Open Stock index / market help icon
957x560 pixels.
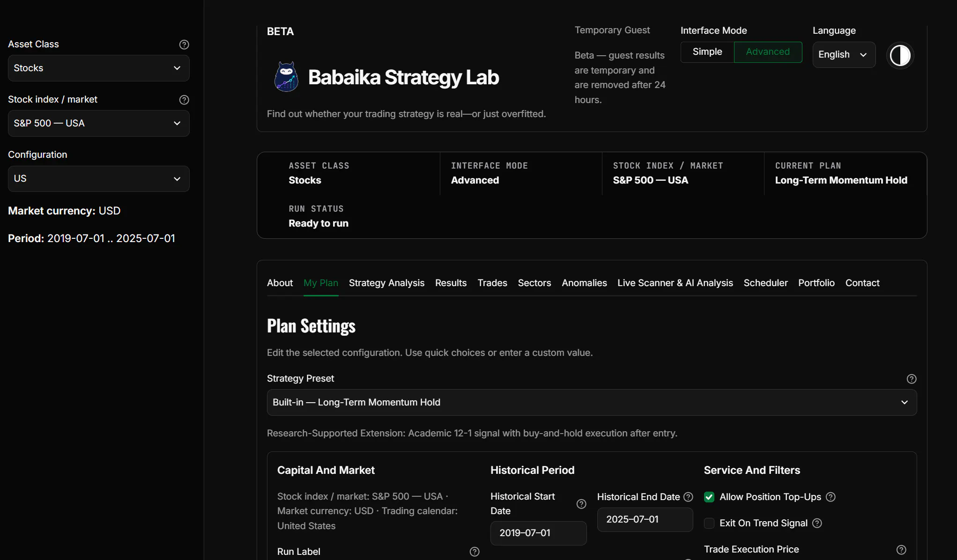click(184, 100)
